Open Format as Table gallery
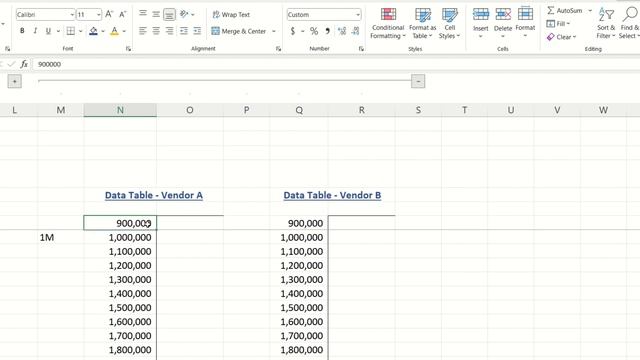640x360 pixels. tap(422, 24)
